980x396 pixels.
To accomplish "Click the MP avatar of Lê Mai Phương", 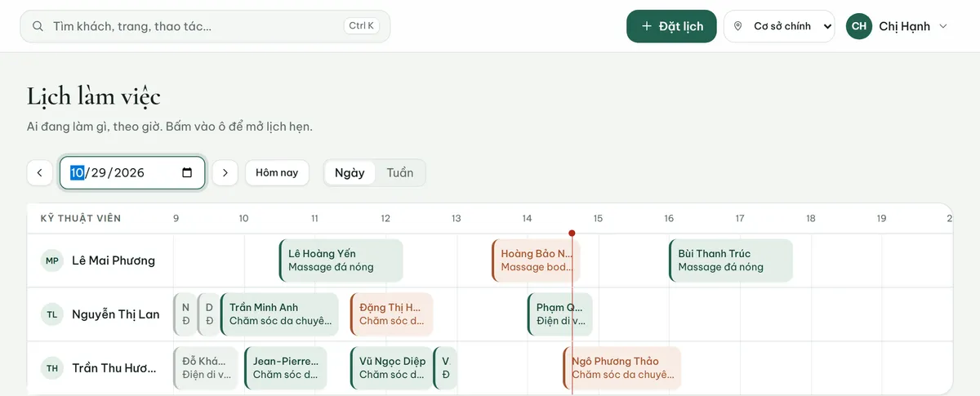I will [52, 260].
